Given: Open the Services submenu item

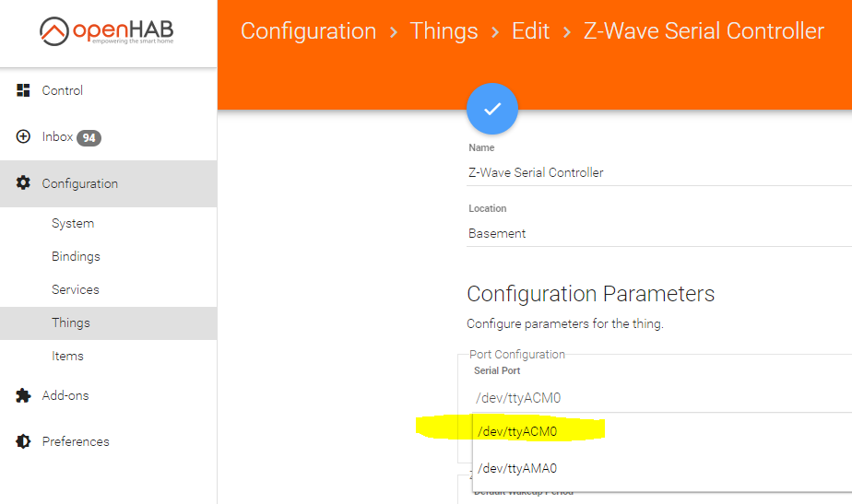Looking at the screenshot, I should 109,289.
